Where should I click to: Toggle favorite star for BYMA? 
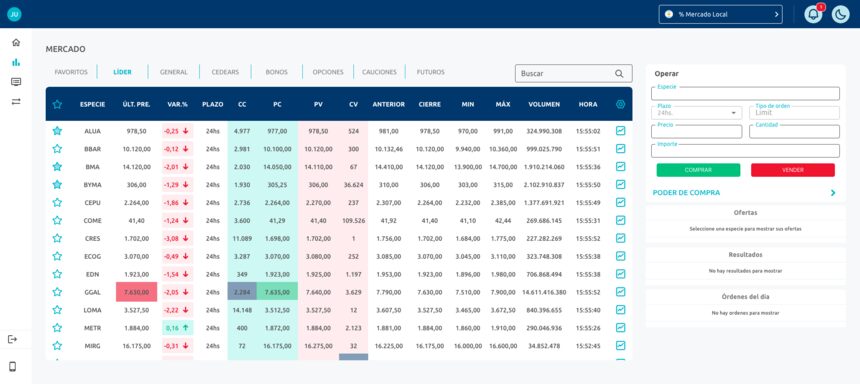pos(57,184)
